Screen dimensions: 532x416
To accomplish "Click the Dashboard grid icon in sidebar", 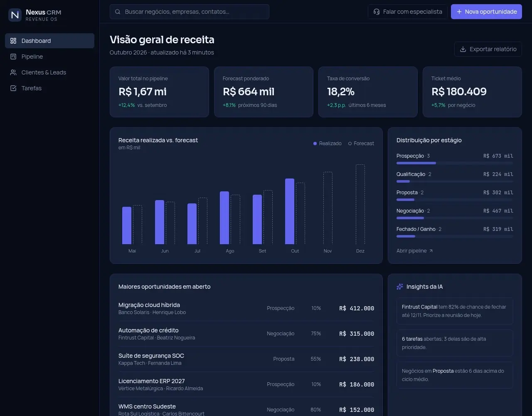I will point(13,41).
